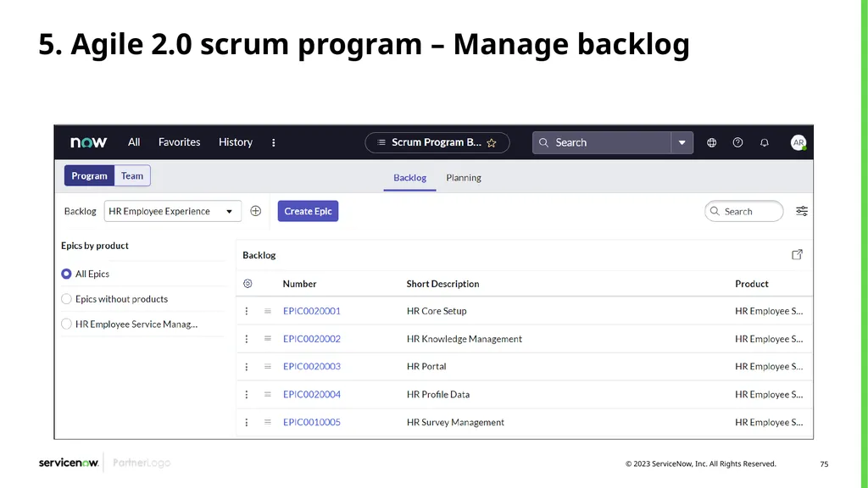Expand the global search dropdown arrow

coord(682,142)
